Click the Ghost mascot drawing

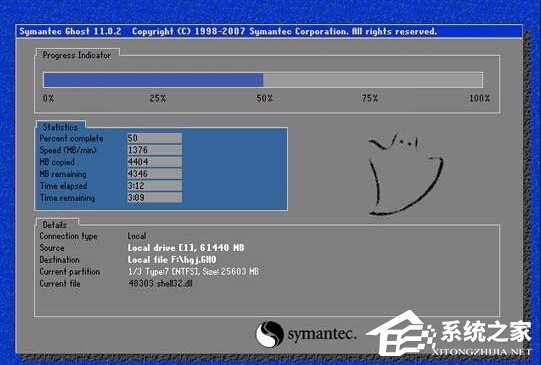click(406, 174)
